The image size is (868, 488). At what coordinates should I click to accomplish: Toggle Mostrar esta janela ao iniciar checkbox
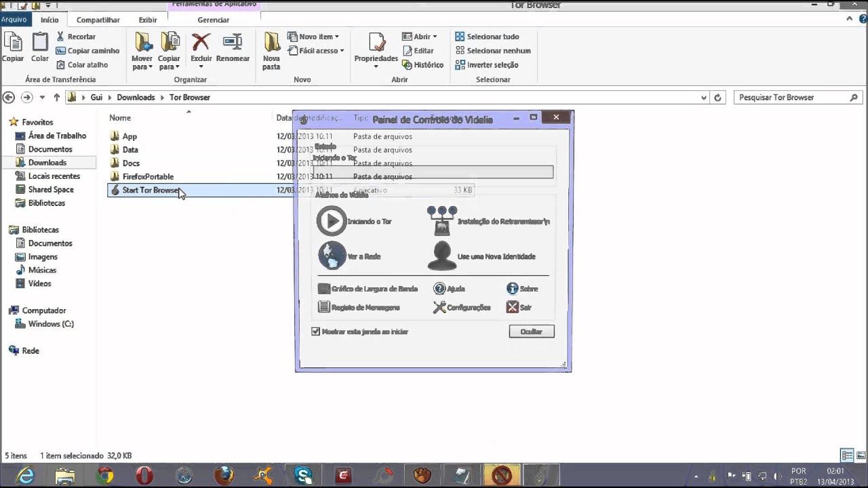click(x=315, y=331)
